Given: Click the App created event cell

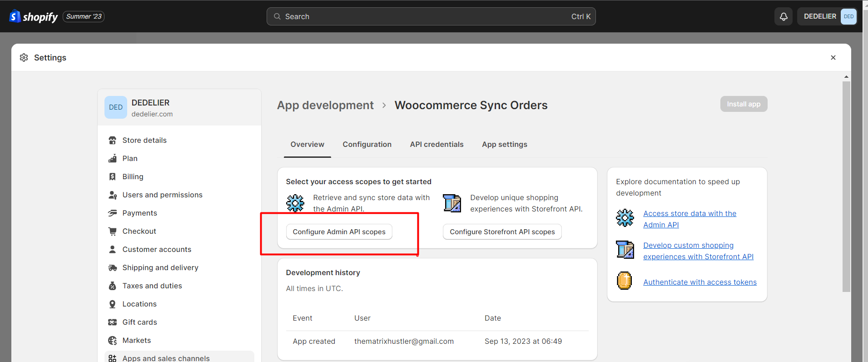Looking at the screenshot, I should (x=314, y=341).
